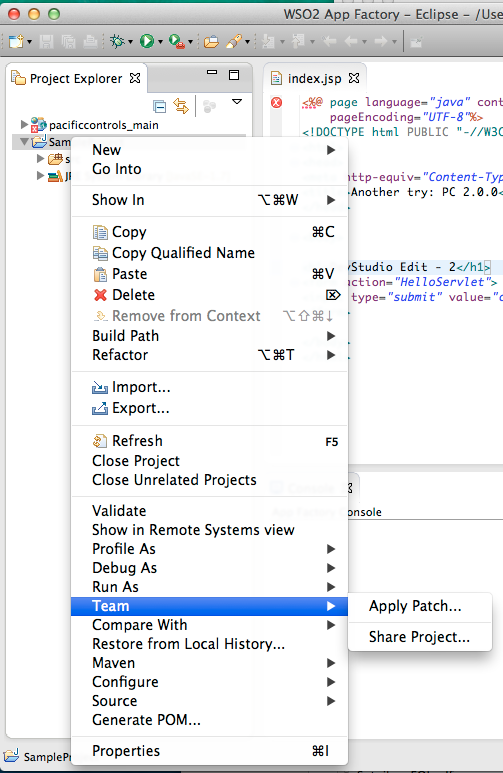This screenshot has width=503, height=773.
Task: Choose Paste from the context menu
Action: (x=209, y=274)
